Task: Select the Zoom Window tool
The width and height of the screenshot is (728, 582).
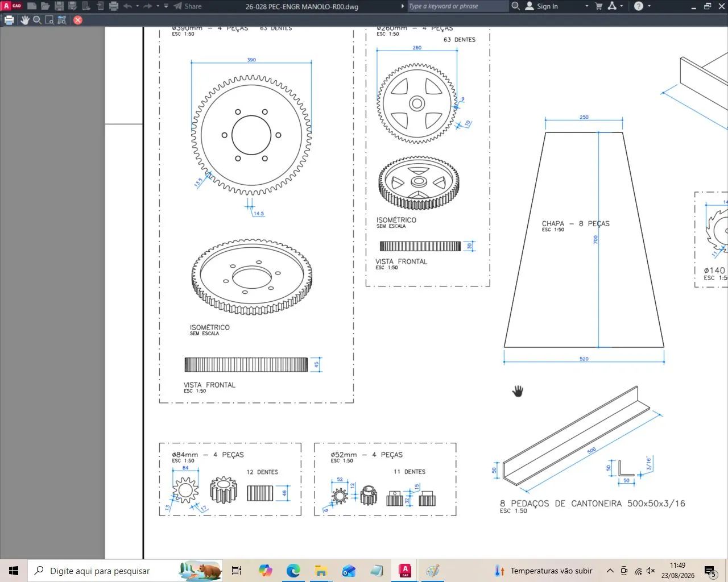Action: pyautogui.click(x=49, y=20)
